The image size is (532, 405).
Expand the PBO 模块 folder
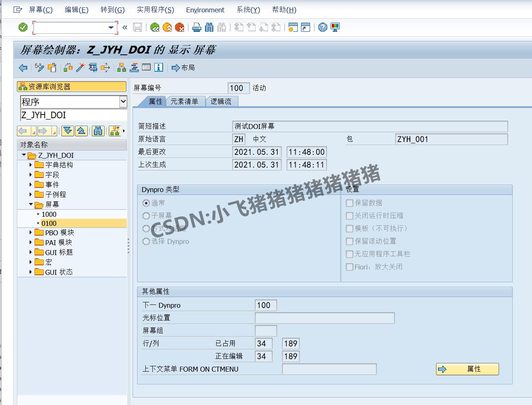[x=31, y=232]
